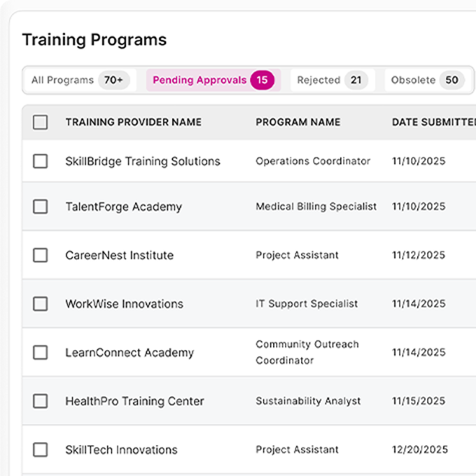Toggle the select-all header checkbox
The width and height of the screenshot is (476, 476).
point(41,122)
